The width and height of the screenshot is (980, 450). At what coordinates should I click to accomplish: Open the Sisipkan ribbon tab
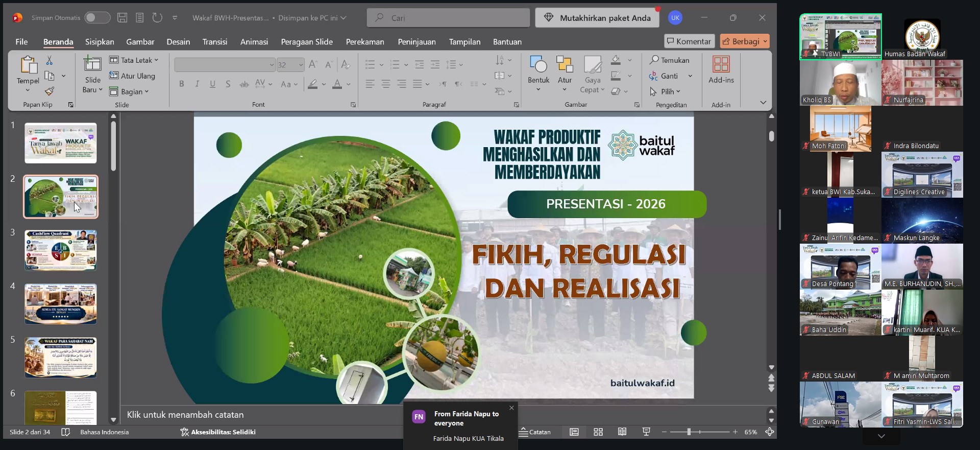coord(100,42)
